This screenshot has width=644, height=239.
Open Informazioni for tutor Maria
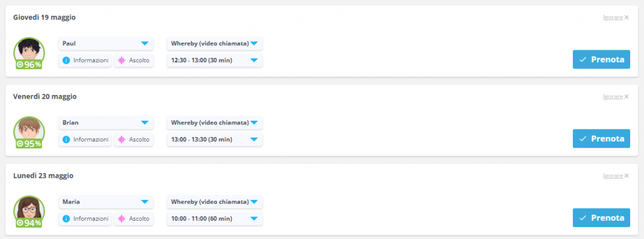coord(85,219)
